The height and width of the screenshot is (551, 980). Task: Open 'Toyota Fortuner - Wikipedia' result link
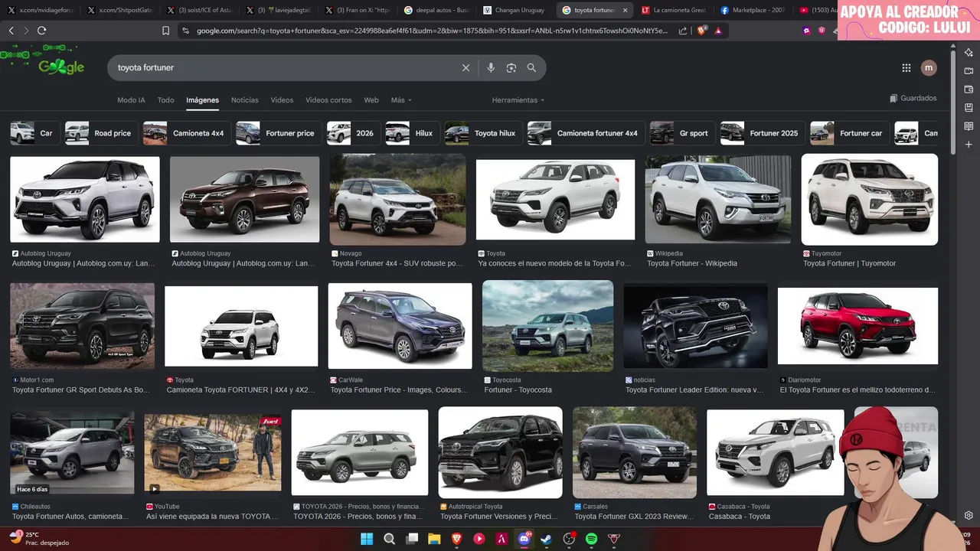pos(692,263)
